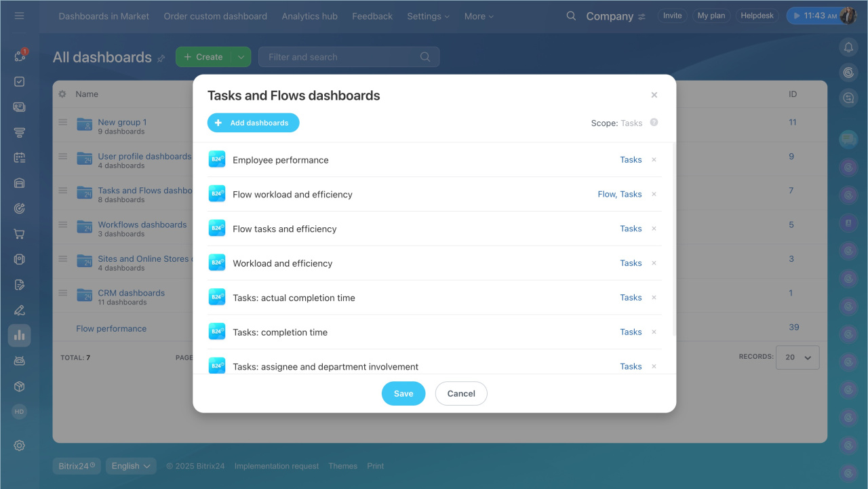This screenshot has height=489, width=868.
Task: Click the Cancel button in the dialog
Action: [461, 393]
